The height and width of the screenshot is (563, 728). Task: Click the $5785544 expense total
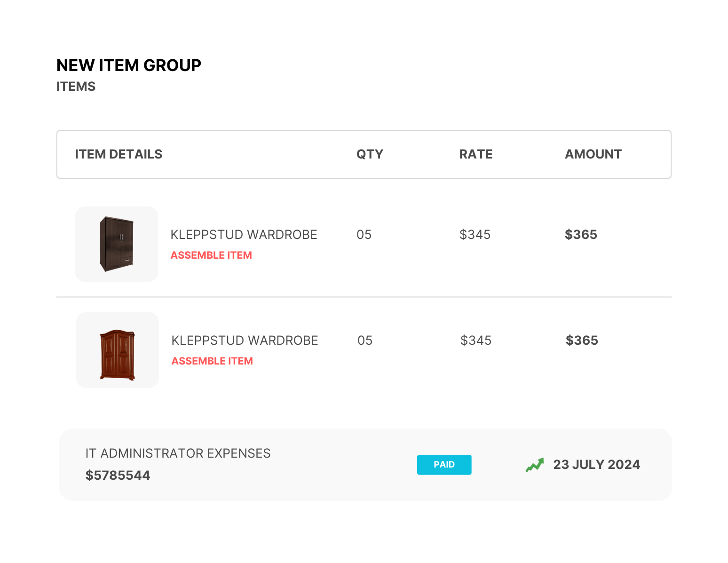coord(118,476)
